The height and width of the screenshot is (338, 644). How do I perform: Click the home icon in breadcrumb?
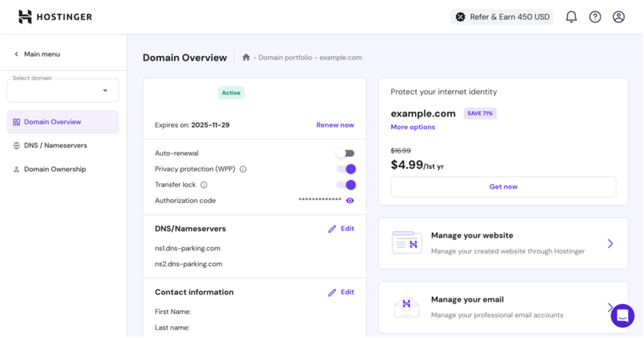[x=246, y=58]
